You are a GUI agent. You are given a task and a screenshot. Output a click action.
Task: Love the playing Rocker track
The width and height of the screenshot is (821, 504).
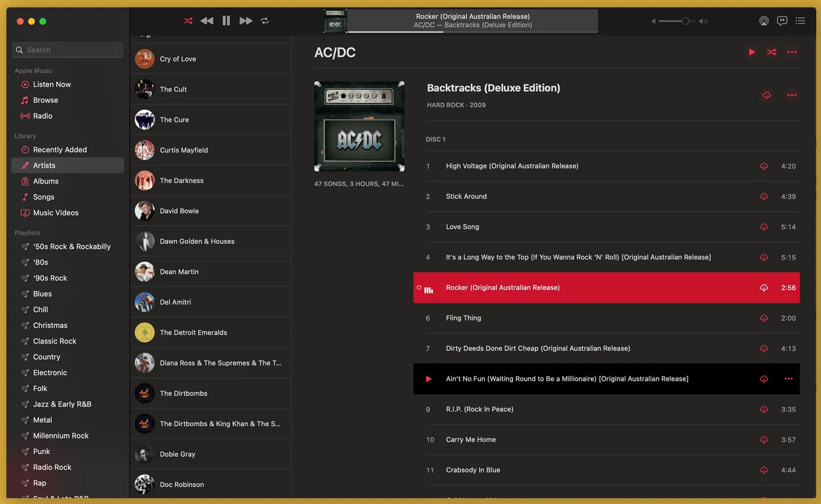tap(419, 288)
